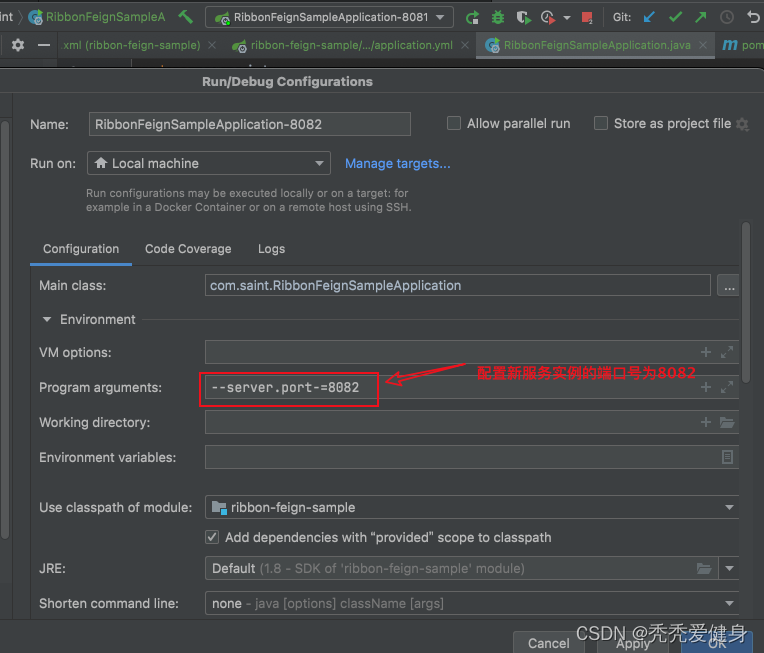Image resolution: width=764 pixels, height=653 pixels.
Task: Click the Main class field
Action: 458,286
